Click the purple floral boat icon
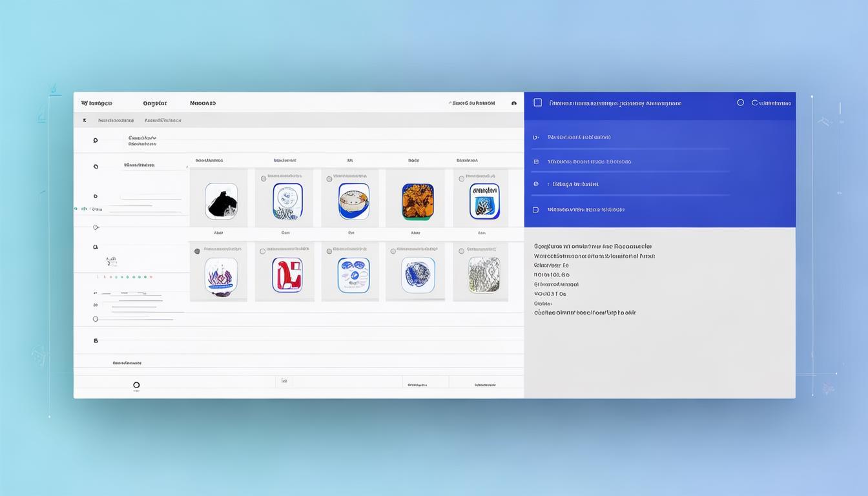 pos(221,276)
